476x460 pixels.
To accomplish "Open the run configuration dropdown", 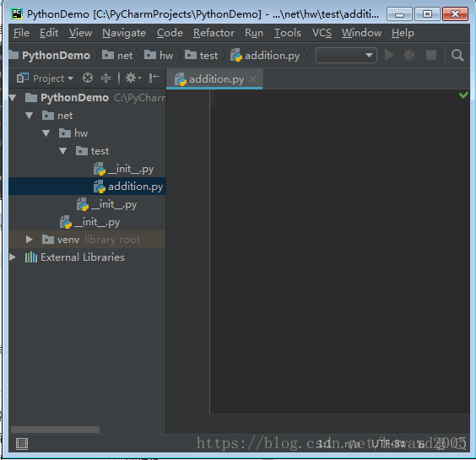I will point(346,55).
